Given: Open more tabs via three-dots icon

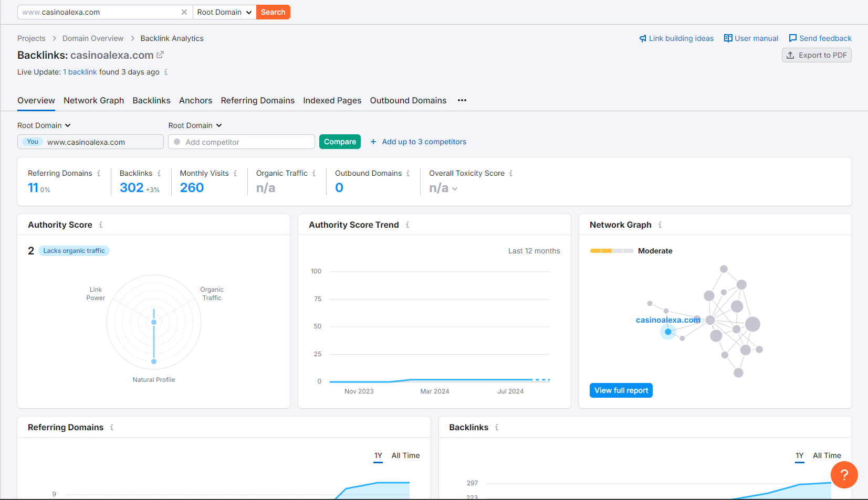Looking at the screenshot, I should pos(462,100).
